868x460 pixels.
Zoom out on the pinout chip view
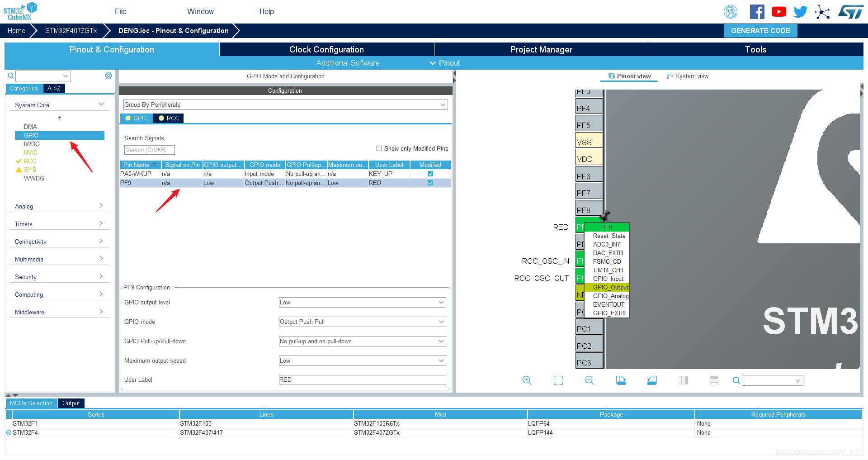click(590, 380)
